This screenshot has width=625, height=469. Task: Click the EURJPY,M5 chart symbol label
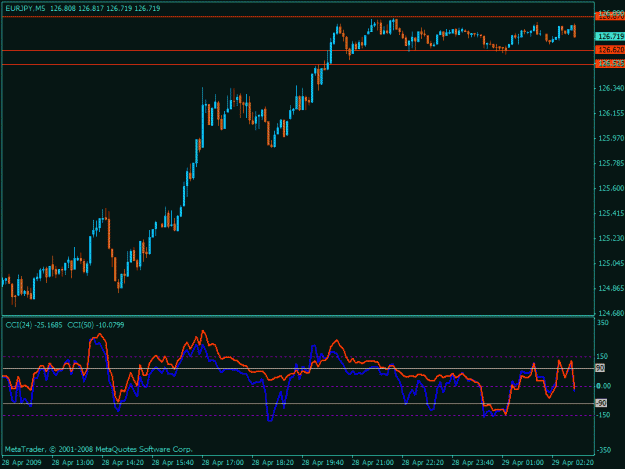(x=25, y=8)
